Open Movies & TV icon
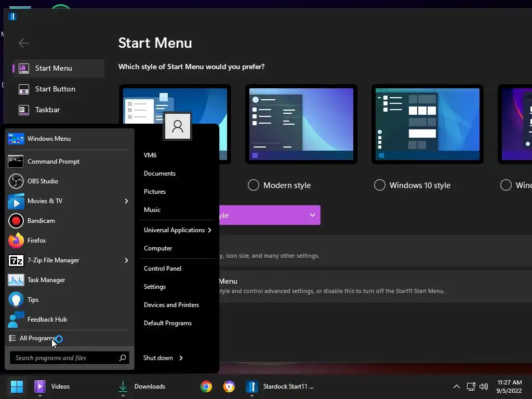This screenshot has height=399, width=532. pos(16,201)
